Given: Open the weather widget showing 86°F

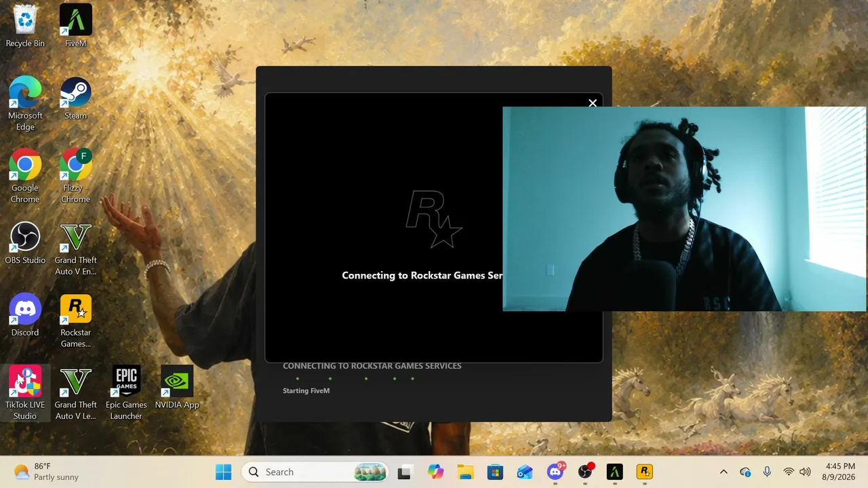Looking at the screenshot, I should (46, 472).
